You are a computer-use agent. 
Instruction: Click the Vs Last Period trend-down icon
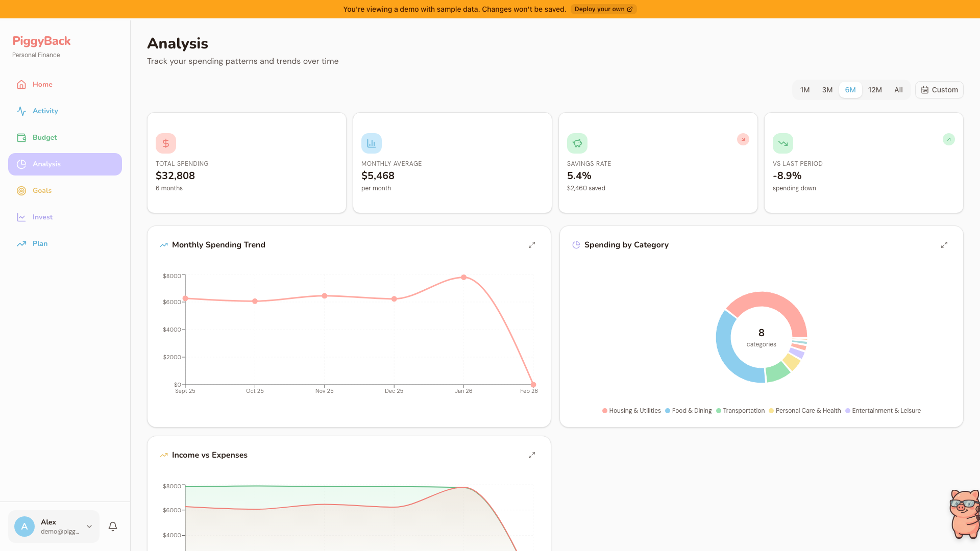783,143
